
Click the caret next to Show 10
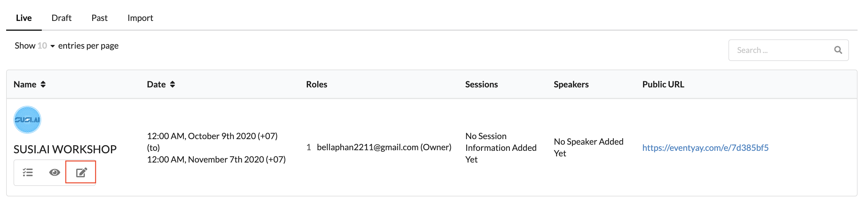click(53, 46)
